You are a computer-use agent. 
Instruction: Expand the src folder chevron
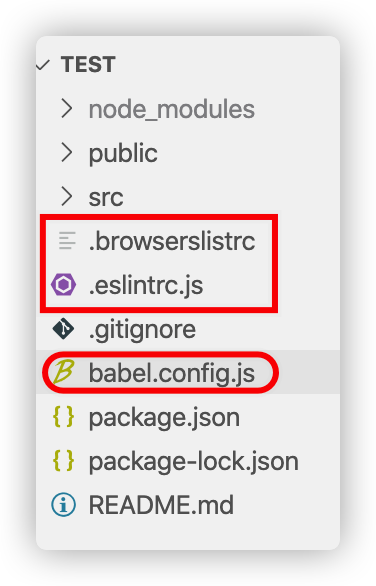pos(67,197)
